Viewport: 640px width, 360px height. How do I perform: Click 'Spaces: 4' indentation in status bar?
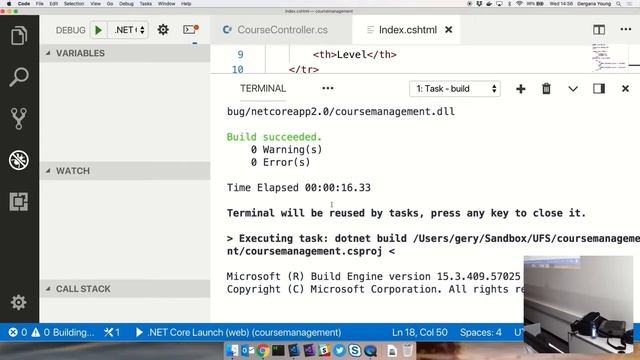click(481, 332)
